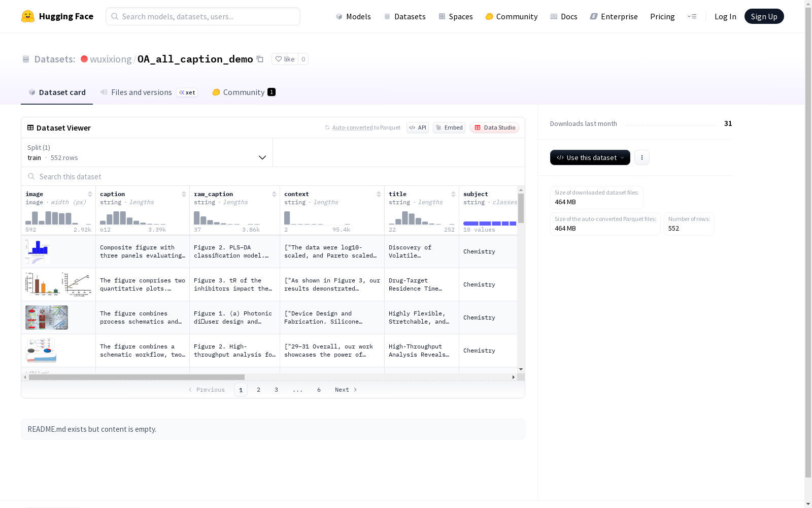The image size is (812, 508).
Task: Click the 'Discovery of Volatile' title cell
Action: pyautogui.click(x=422, y=251)
